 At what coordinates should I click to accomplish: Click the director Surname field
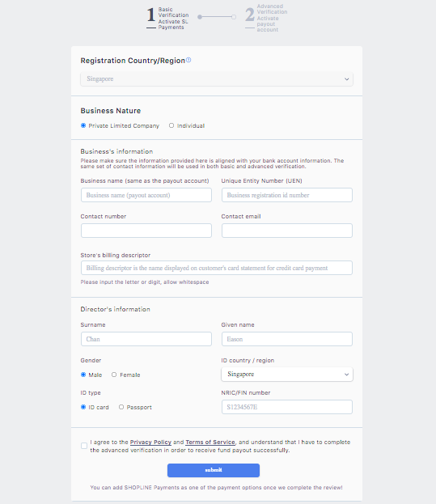click(146, 339)
